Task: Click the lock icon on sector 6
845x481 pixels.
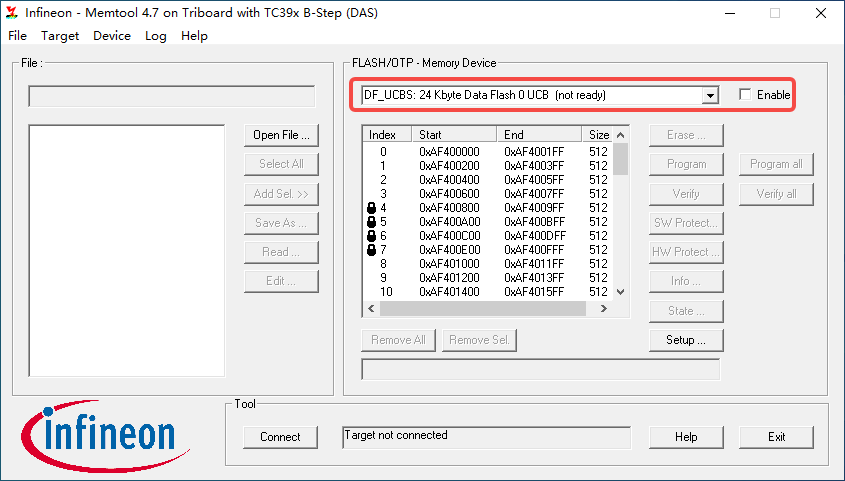Action: (371, 236)
